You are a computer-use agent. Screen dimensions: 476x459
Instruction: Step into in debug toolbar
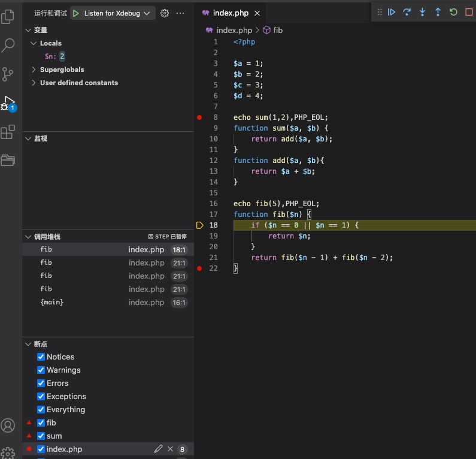(x=422, y=12)
